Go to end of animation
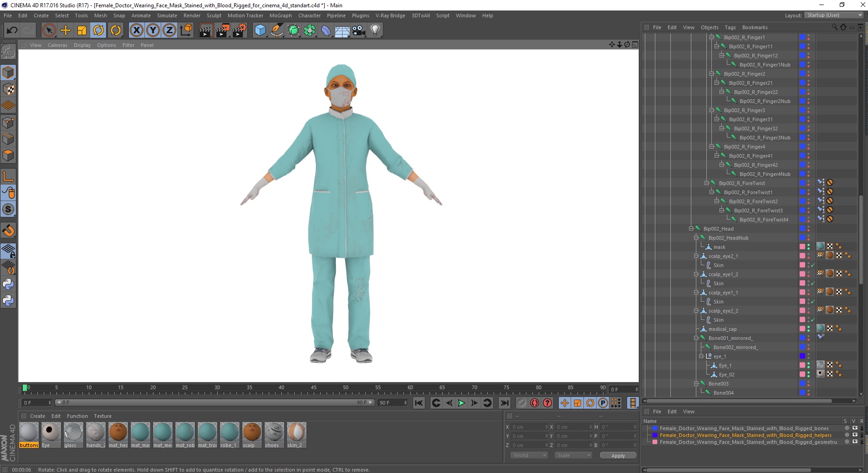This screenshot has width=868, height=473. coord(504,403)
